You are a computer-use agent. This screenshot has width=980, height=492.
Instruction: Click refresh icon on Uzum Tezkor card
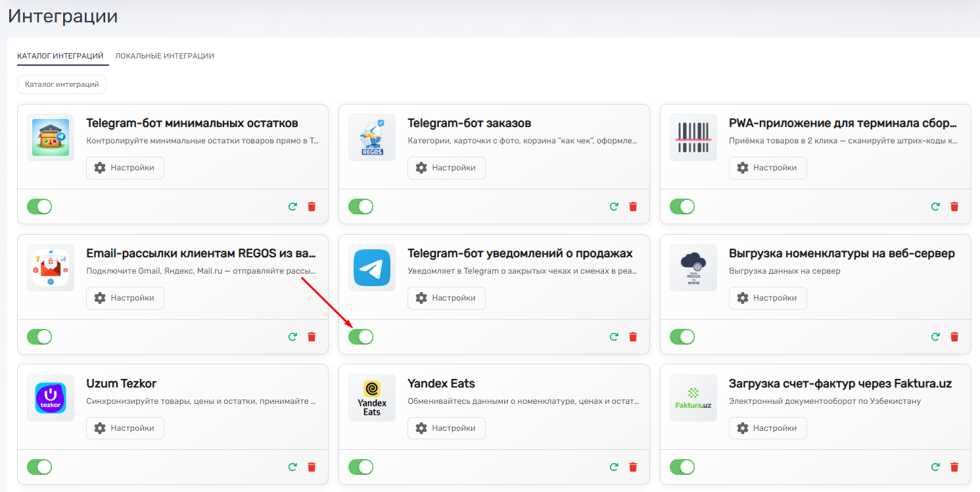pyautogui.click(x=292, y=467)
